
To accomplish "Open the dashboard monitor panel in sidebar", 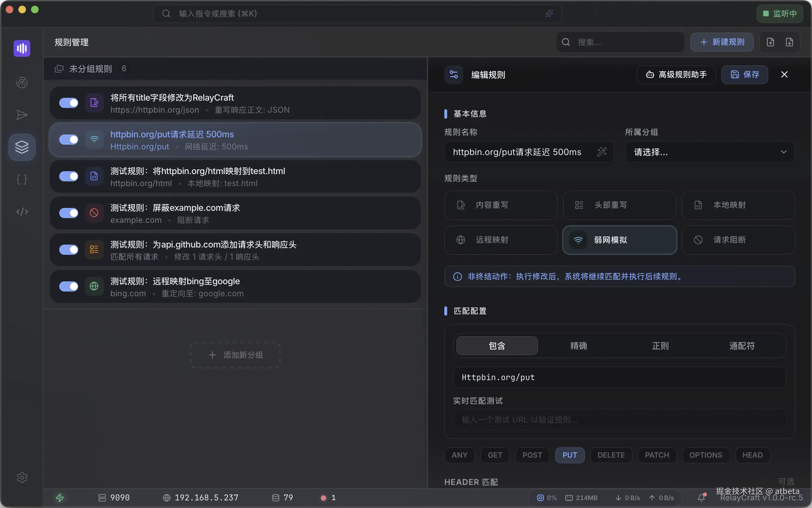I will [x=22, y=82].
